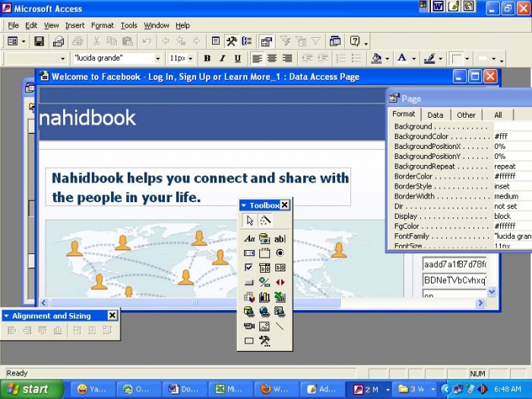Open the object selector dropdown on formatting toolbar
The image size is (532, 399).
[x=63, y=59]
